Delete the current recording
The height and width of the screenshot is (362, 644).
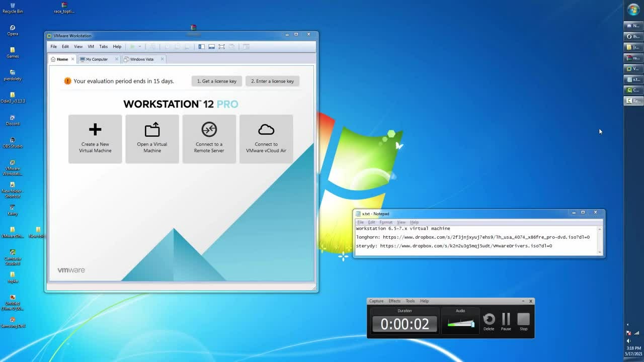(x=489, y=322)
